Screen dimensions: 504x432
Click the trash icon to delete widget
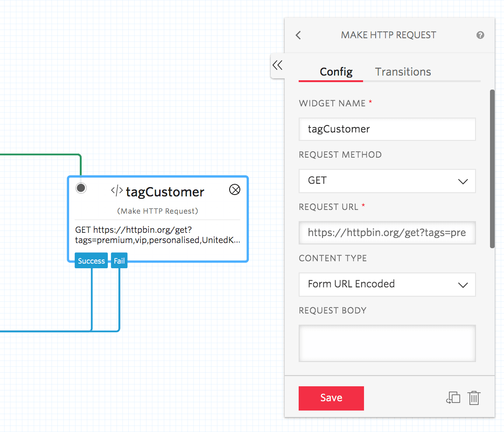tap(474, 398)
